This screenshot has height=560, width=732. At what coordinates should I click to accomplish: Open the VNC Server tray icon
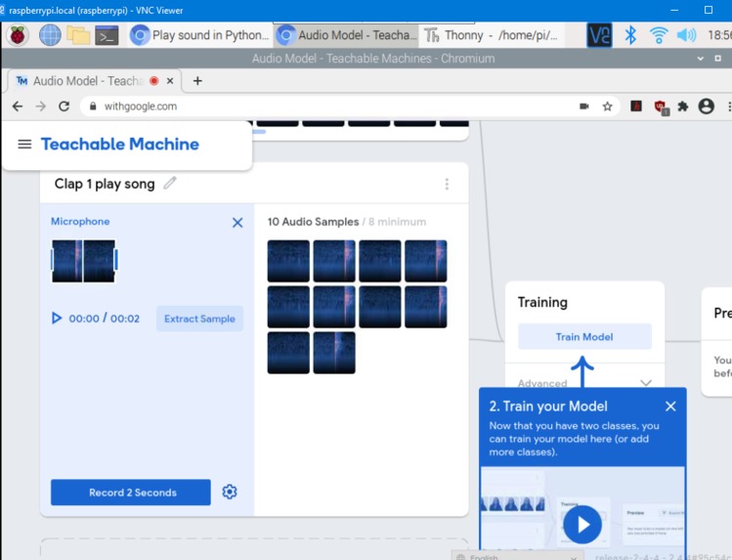(599, 35)
